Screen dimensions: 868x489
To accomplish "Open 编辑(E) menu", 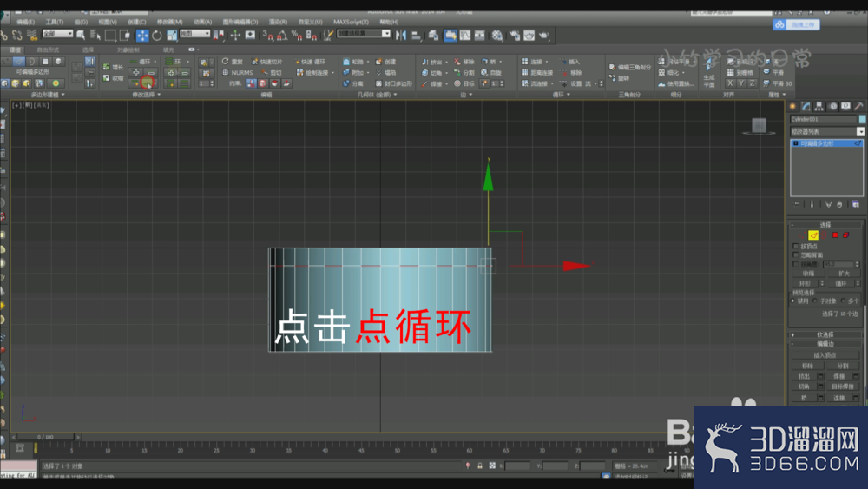I will point(25,23).
